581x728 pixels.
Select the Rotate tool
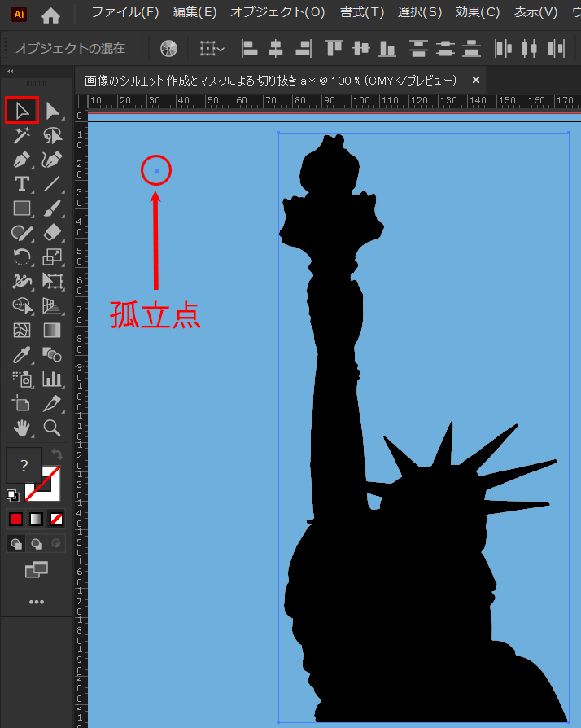pyautogui.click(x=21, y=257)
